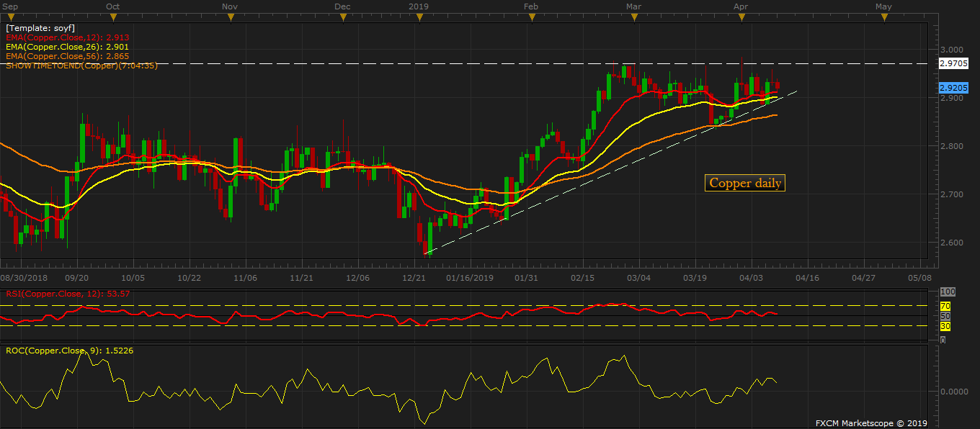This screenshot has width=980, height=429.
Task: Select the Dec month marker triangle
Action: tap(344, 17)
